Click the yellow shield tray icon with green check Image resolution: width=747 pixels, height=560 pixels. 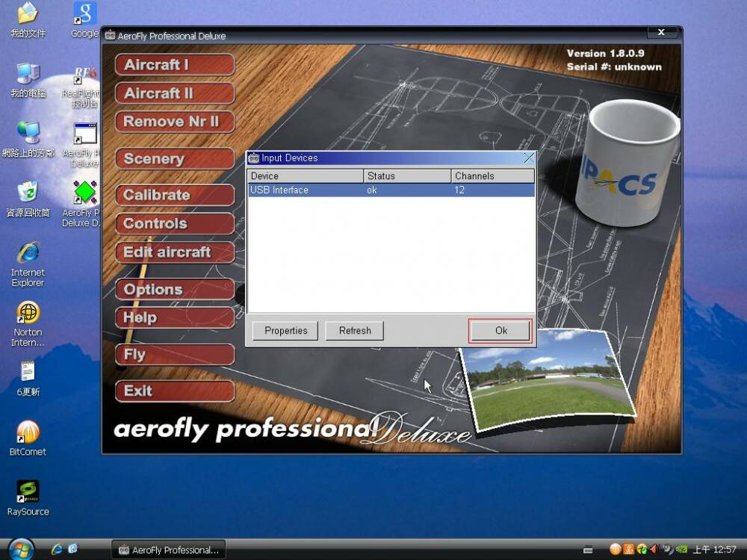click(x=642, y=550)
